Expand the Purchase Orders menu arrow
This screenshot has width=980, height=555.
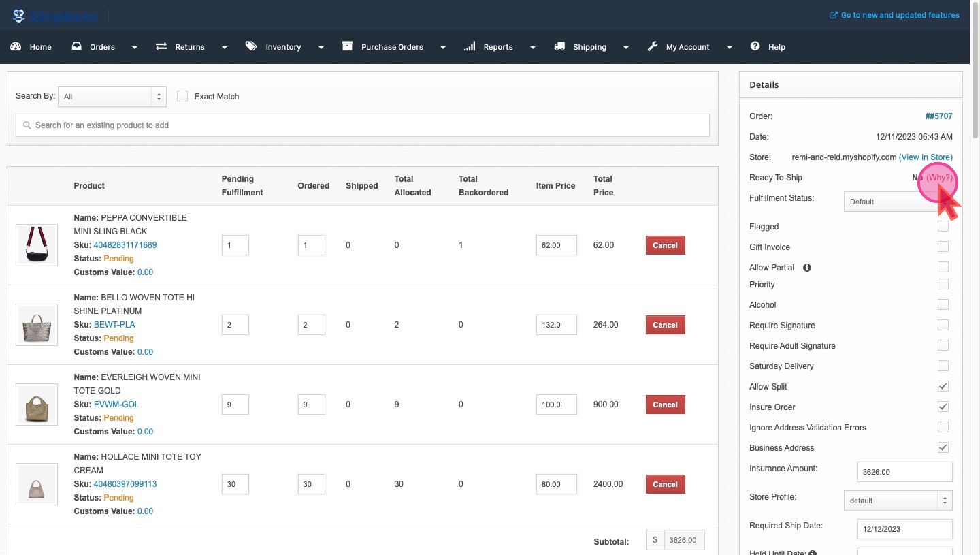click(x=442, y=48)
